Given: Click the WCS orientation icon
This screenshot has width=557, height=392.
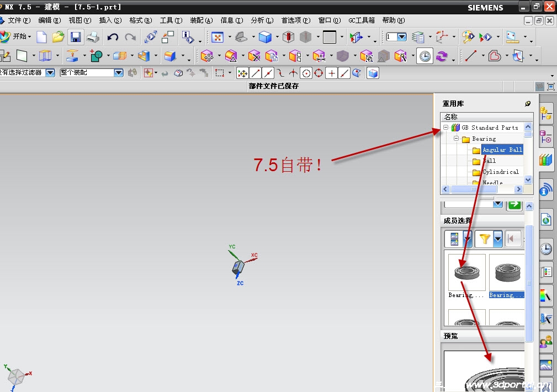Looking at the screenshot, I should pos(442,37).
